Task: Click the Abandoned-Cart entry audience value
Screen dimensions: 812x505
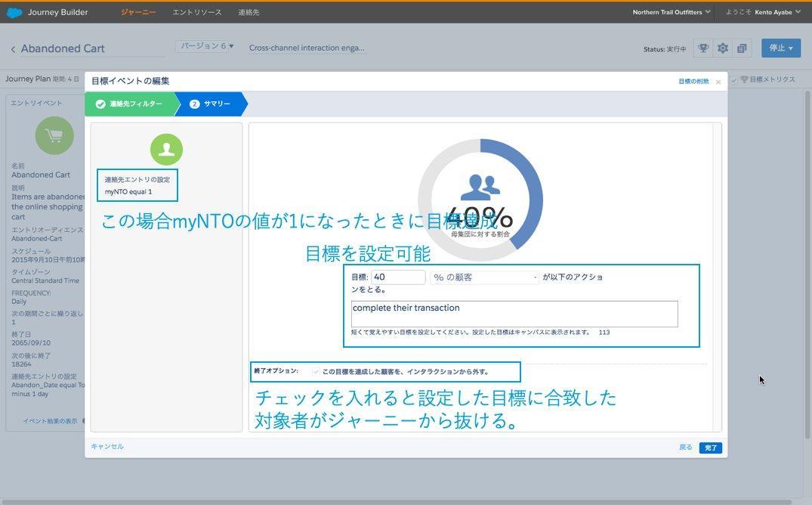Action: (x=37, y=238)
